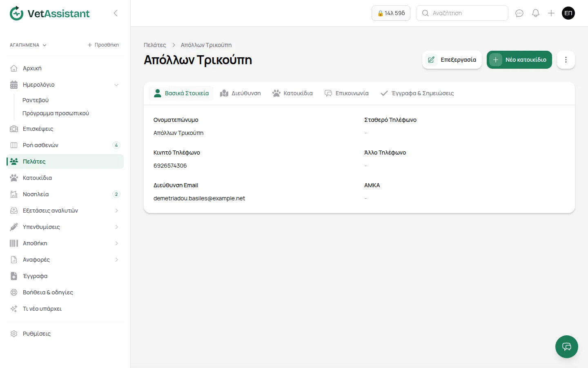Image resolution: width=588 pixels, height=368 pixels.
Task: Expand Εξετάσεις αναλυτών submenu
Action: [116, 211]
